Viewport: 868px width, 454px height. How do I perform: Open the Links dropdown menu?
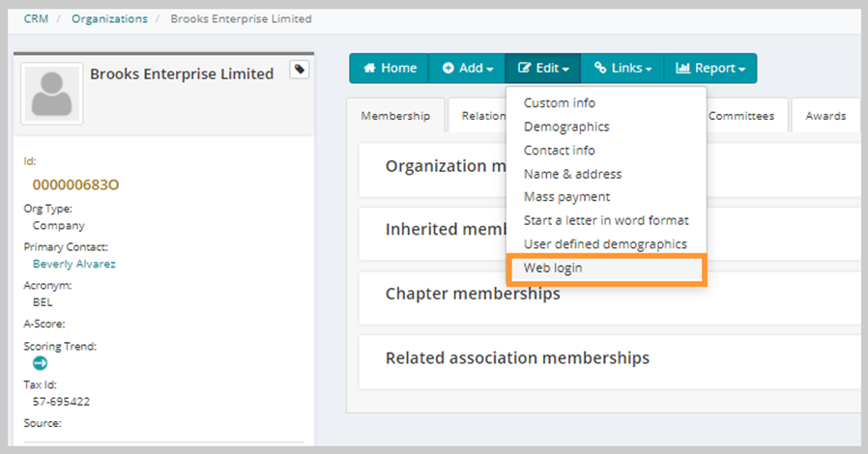622,69
